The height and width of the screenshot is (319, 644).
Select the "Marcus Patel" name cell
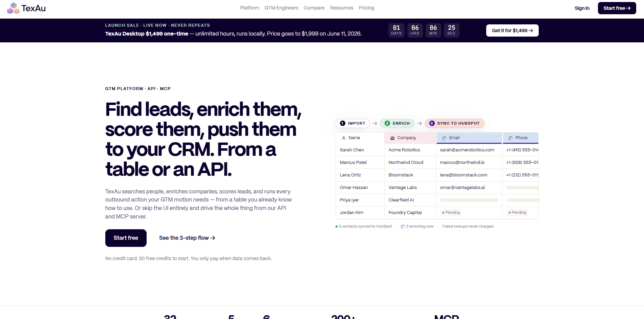360,163
